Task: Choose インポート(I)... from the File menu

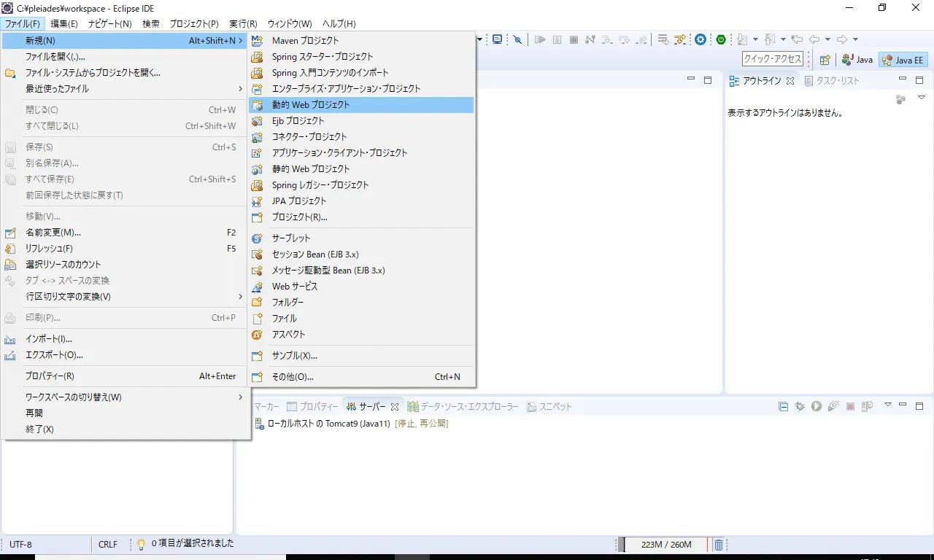Action: (x=126, y=339)
